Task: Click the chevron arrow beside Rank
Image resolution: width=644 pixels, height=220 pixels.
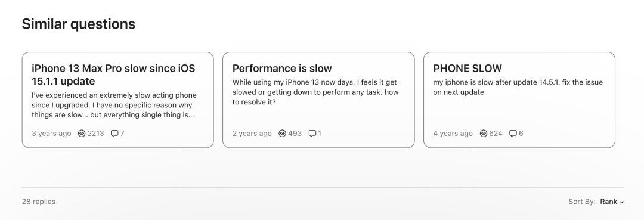Action: [621, 202]
